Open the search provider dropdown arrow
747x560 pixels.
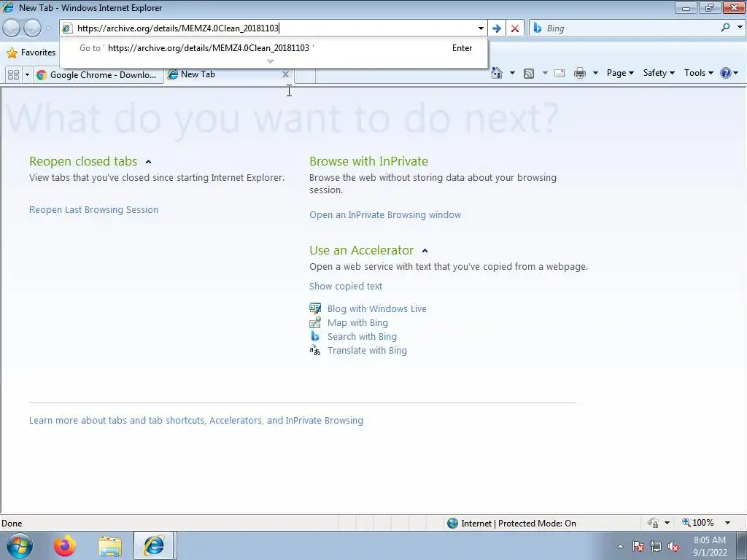click(x=740, y=28)
